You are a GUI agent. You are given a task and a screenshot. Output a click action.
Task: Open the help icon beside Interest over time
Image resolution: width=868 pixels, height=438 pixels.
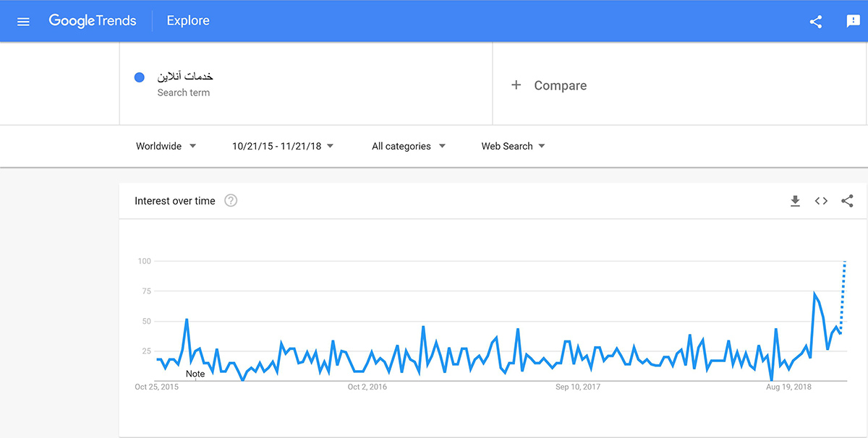pos(231,201)
